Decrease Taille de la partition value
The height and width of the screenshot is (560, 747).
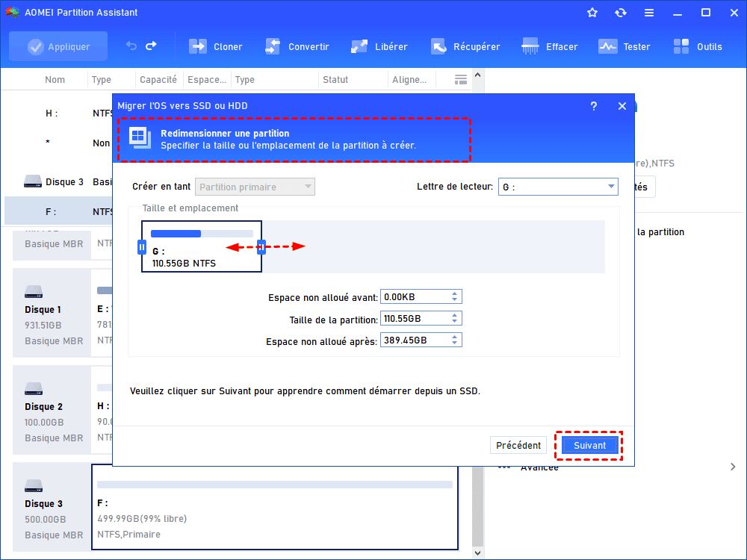(x=454, y=321)
